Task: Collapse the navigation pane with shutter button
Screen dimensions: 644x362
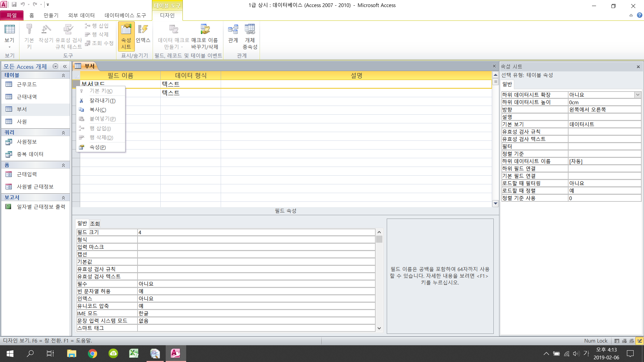Action: (x=65, y=66)
